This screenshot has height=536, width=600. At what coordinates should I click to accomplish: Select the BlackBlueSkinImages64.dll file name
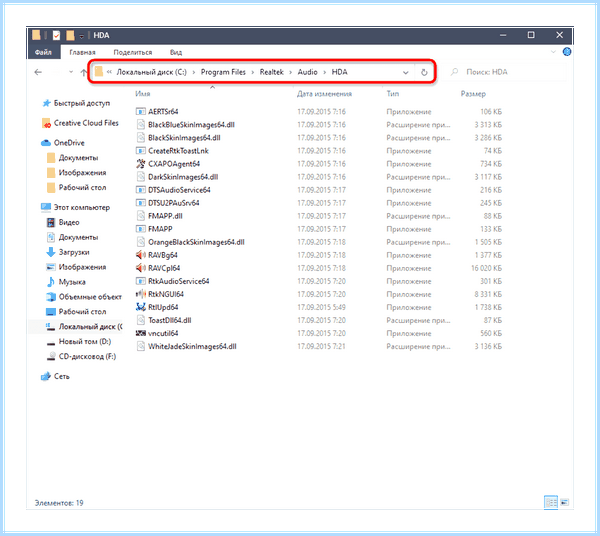(191, 125)
